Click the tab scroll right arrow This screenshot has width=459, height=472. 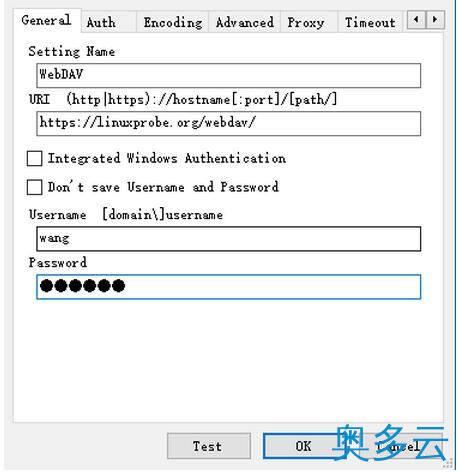[435, 20]
